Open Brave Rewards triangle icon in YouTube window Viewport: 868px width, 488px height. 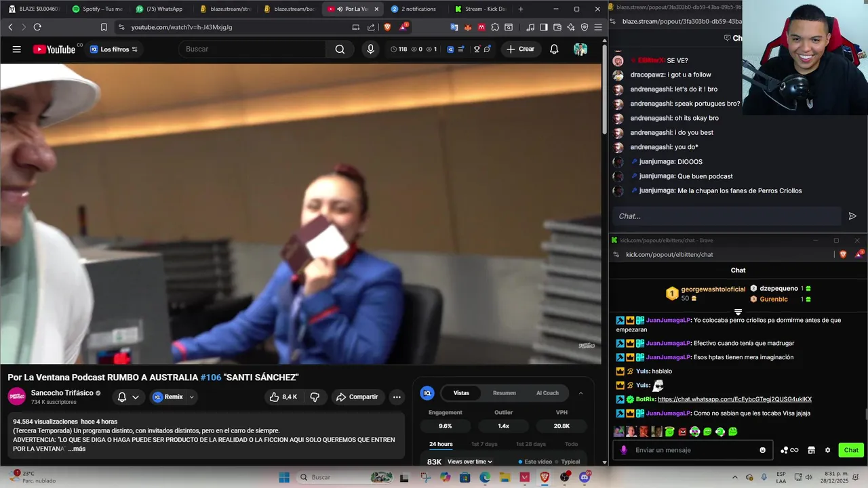(x=403, y=27)
